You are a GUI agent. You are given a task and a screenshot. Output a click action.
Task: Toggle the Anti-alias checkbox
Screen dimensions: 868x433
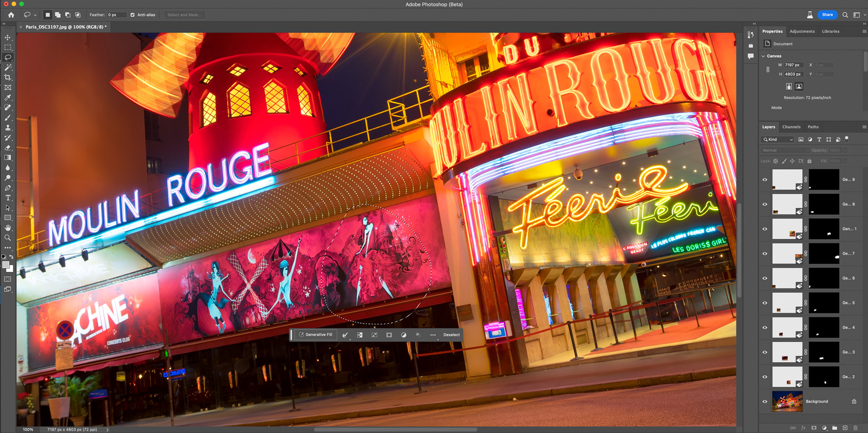tap(133, 15)
